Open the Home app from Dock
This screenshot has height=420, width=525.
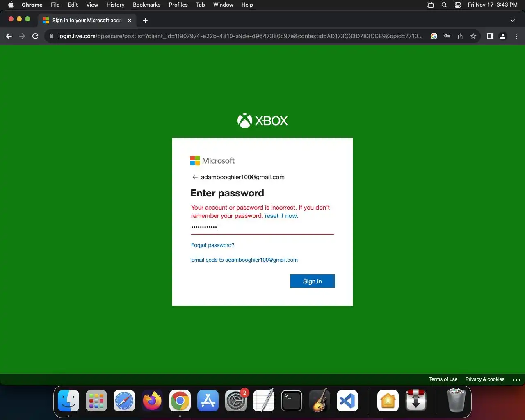click(x=388, y=401)
